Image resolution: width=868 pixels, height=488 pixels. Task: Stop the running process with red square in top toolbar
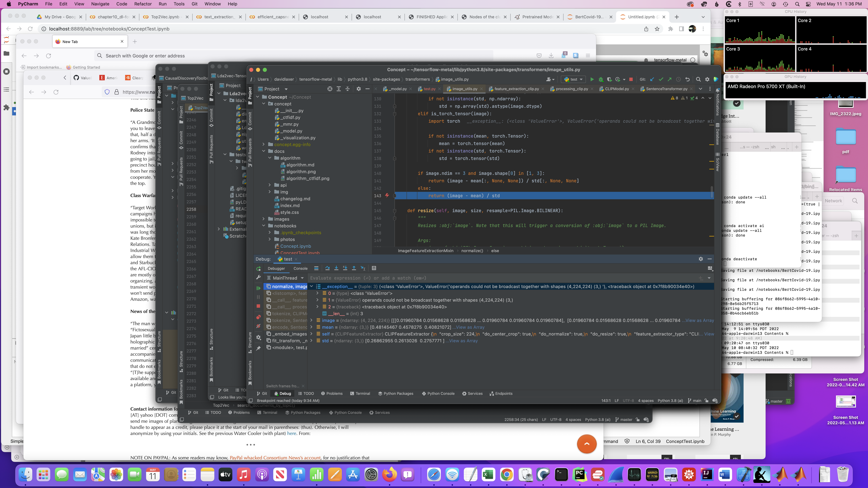[x=631, y=79]
